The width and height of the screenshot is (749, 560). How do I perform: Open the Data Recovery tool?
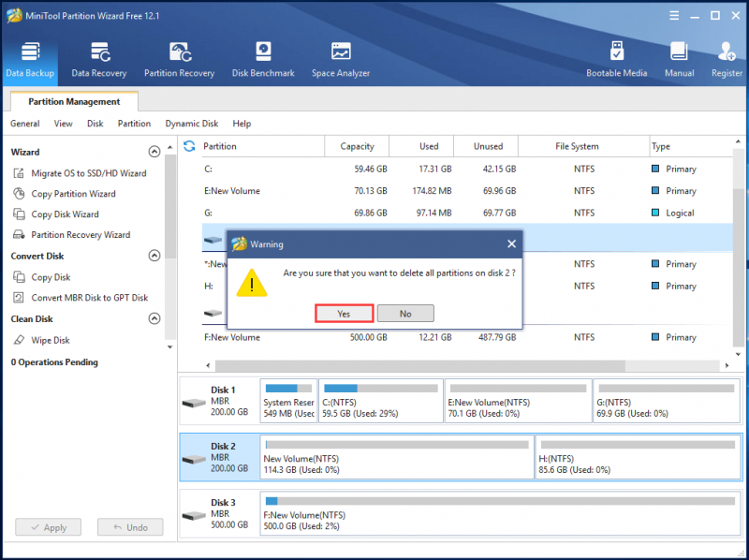[x=99, y=60]
